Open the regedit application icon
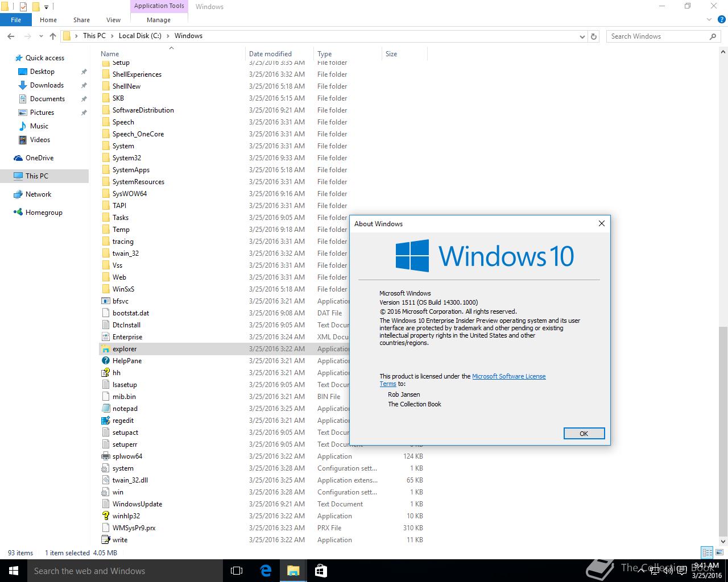Image resolution: width=728 pixels, height=582 pixels. point(105,421)
